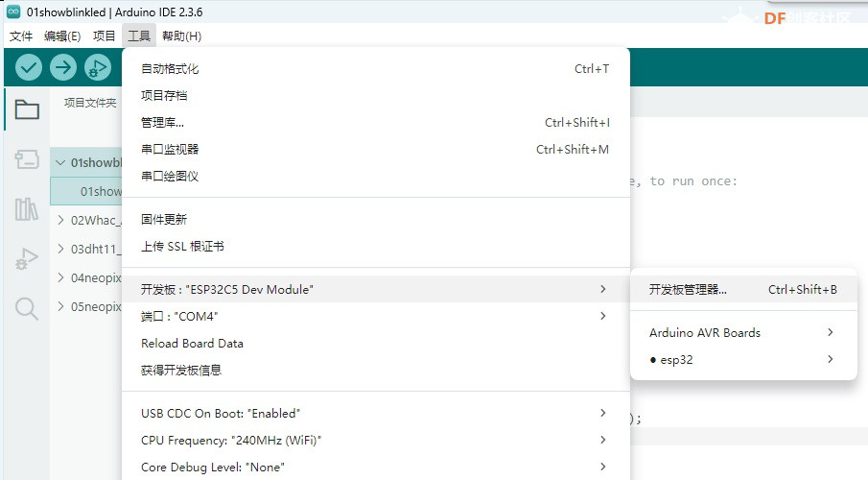Click Reload Board Data

click(376, 343)
